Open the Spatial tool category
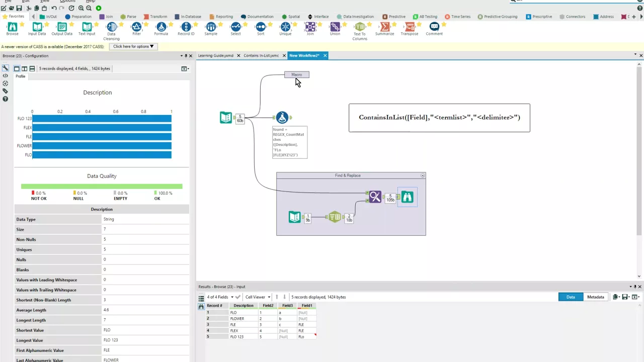This screenshot has height=362, width=644. tap(291, 17)
